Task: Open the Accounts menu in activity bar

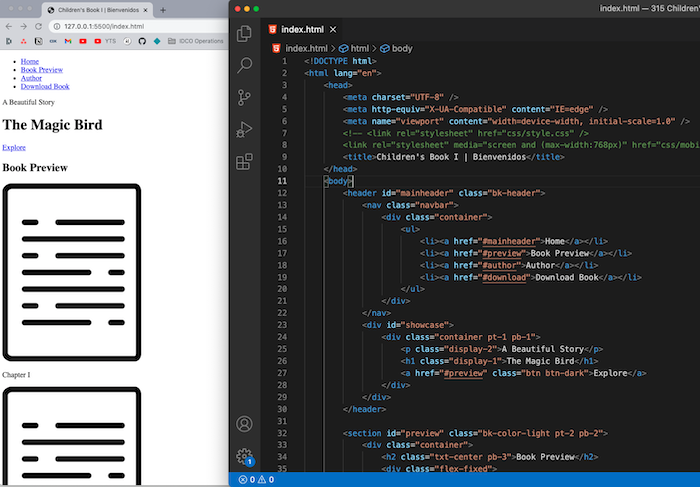Action: [244, 424]
